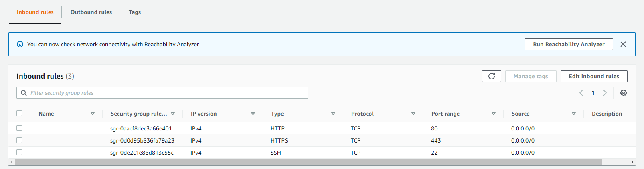Dismiss the Reachability Analyzer info banner
This screenshot has width=644, height=169.
(623, 44)
